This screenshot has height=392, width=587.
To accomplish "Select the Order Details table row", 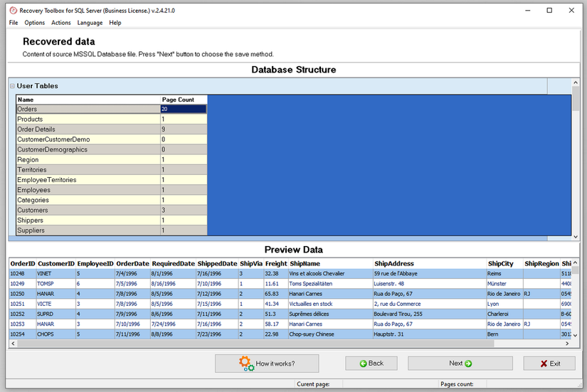I will (112, 129).
